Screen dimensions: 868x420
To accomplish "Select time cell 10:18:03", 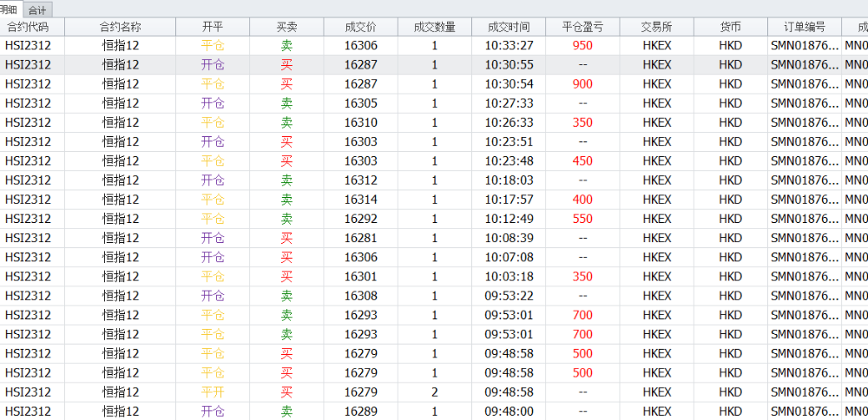I will tap(510, 180).
